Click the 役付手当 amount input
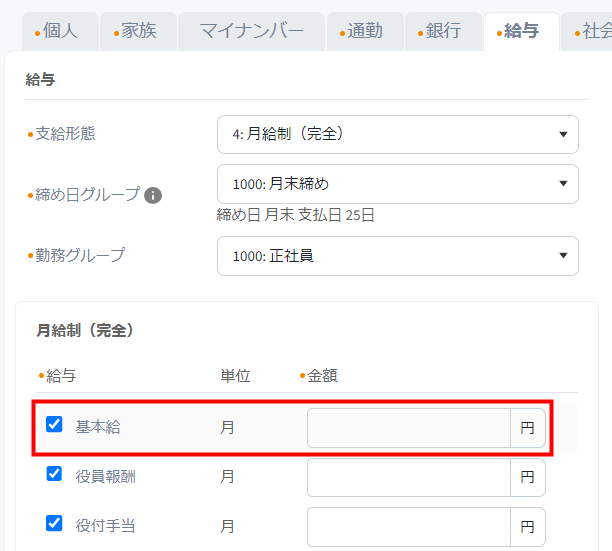Screen dimensions: 612x551 coord(408,526)
